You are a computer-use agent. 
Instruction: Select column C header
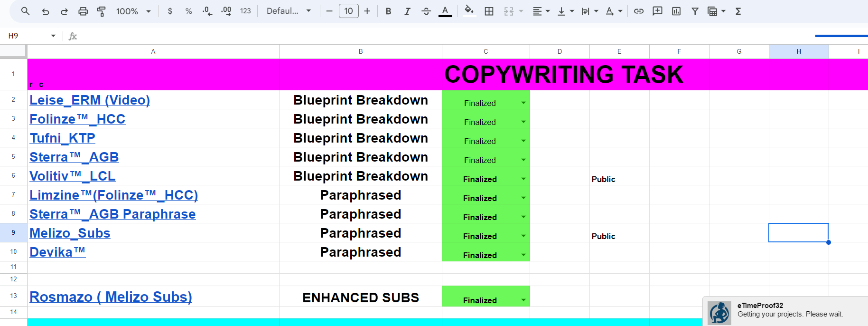pyautogui.click(x=486, y=51)
